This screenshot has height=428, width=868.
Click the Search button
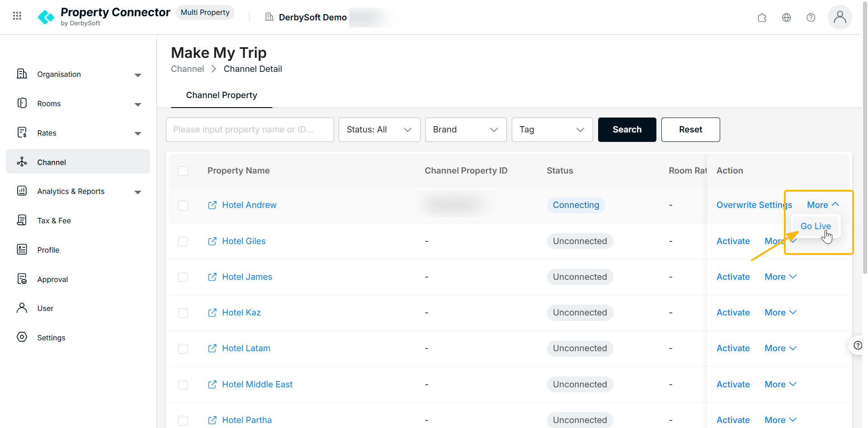(627, 130)
